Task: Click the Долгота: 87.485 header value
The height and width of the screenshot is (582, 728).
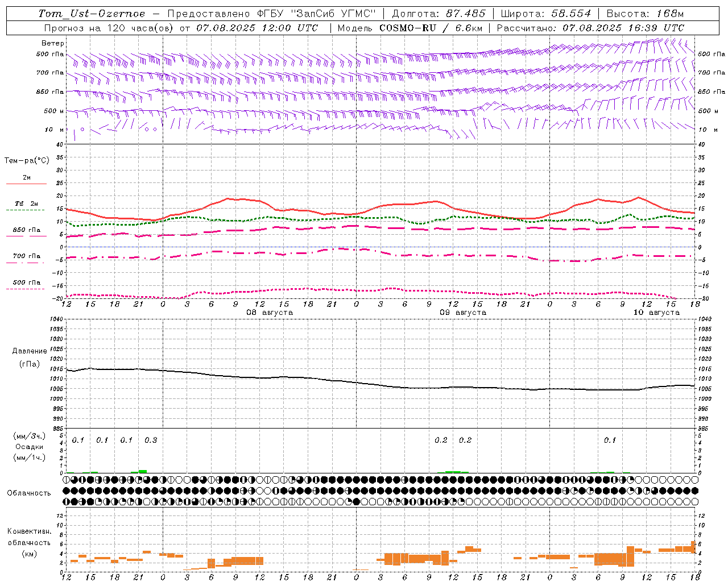Action: pos(439,14)
